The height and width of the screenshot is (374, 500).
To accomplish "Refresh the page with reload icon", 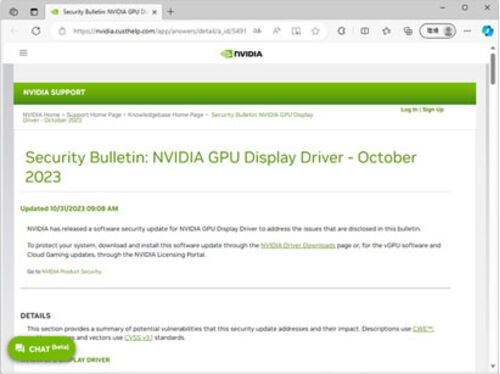I will tap(36, 31).
